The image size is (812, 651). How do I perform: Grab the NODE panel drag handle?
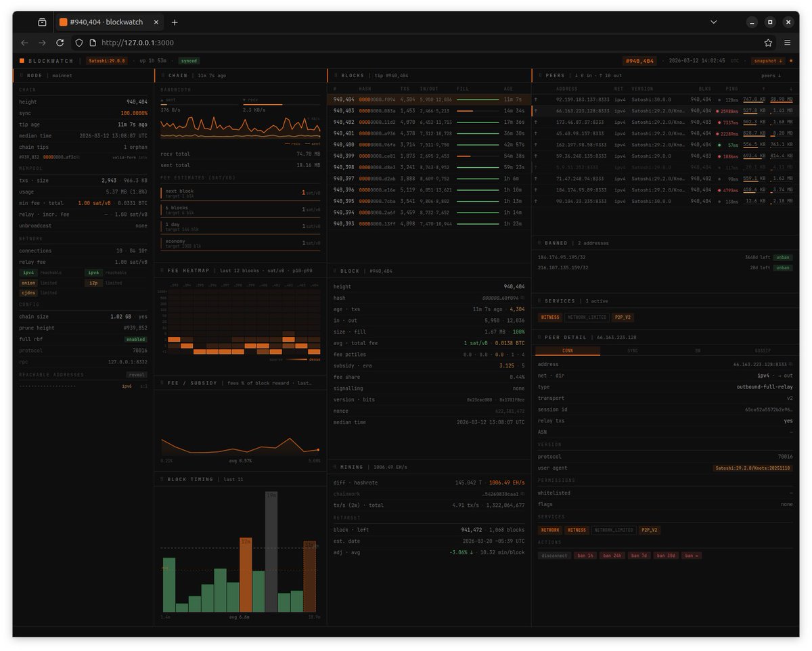click(21, 76)
